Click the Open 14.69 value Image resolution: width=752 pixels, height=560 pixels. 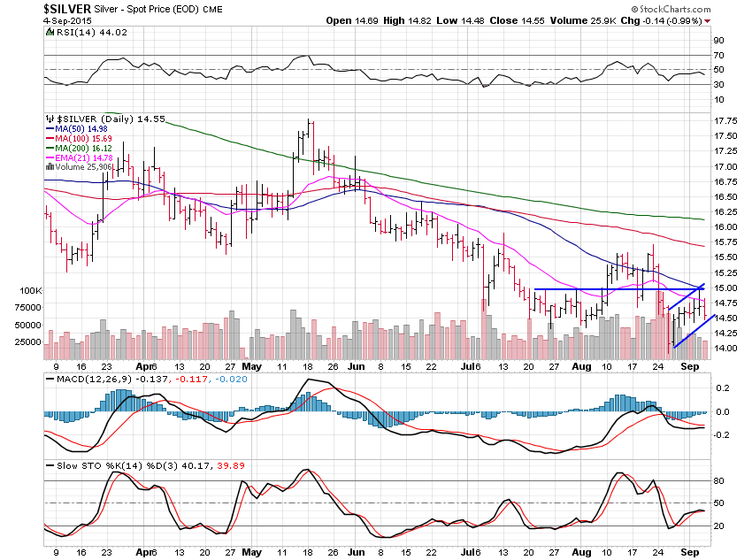coord(352,20)
